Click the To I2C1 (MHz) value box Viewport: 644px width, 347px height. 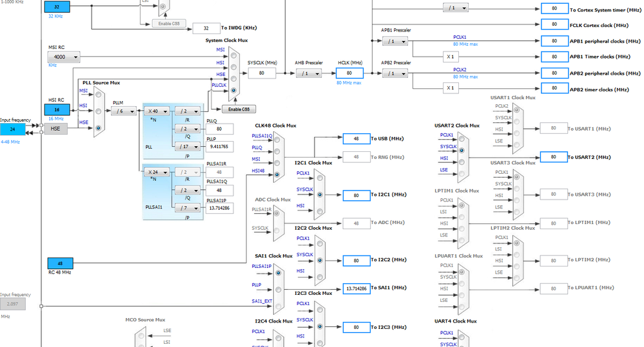click(356, 195)
